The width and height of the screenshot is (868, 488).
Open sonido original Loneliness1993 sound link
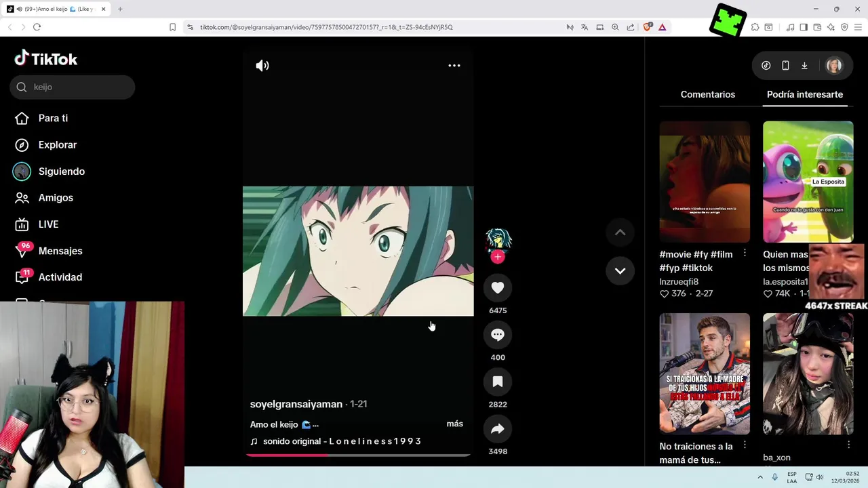pos(342,441)
